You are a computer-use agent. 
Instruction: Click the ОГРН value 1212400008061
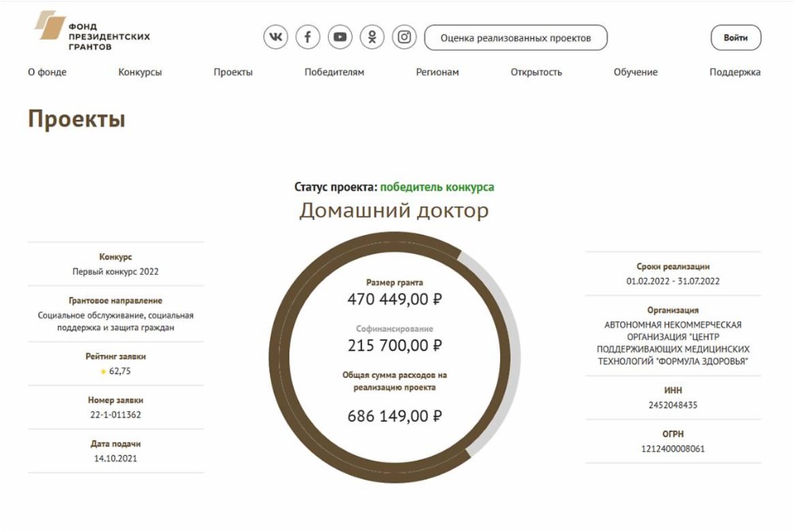pyautogui.click(x=673, y=449)
